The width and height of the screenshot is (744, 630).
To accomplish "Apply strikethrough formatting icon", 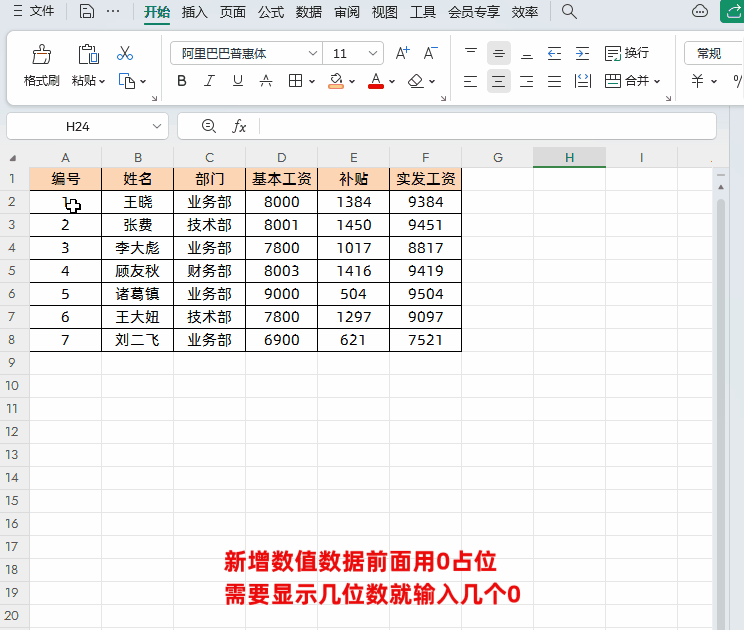I will (266, 81).
